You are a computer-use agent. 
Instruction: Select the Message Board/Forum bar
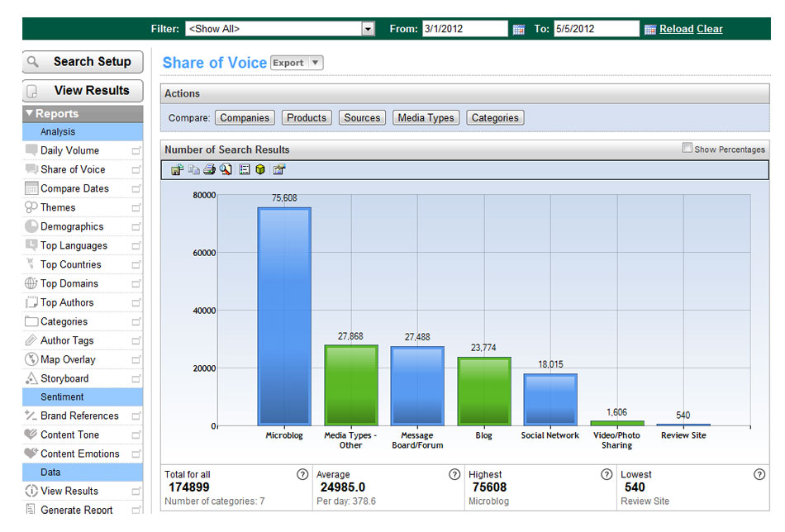coord(417,386)
